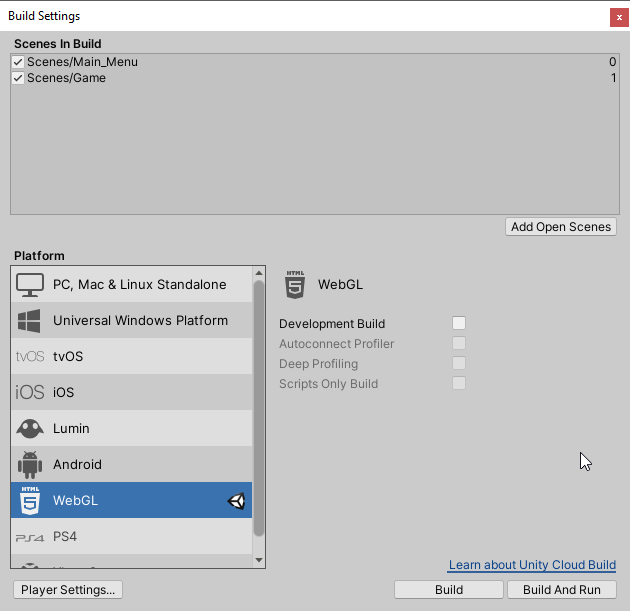Screen dimensions: 630x611
Task: Open Learn about Unity Cloud Build link
Action: point(532,565)
